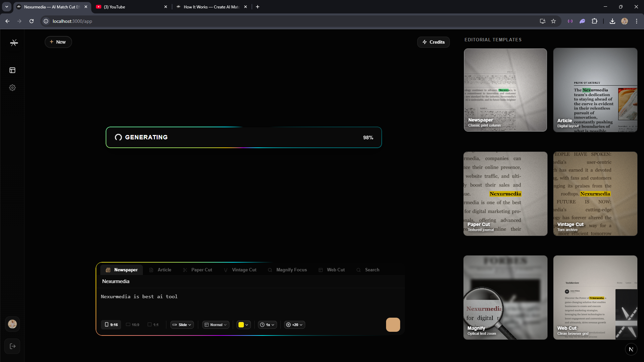Switch to the Magnify Focus tab
This screenshot has width=644, height=362.
pos(287,270)
